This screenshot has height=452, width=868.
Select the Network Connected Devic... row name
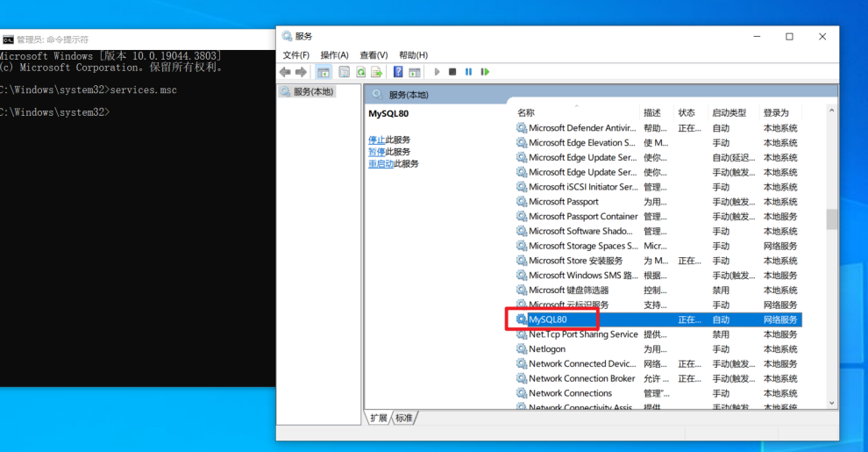582,363
